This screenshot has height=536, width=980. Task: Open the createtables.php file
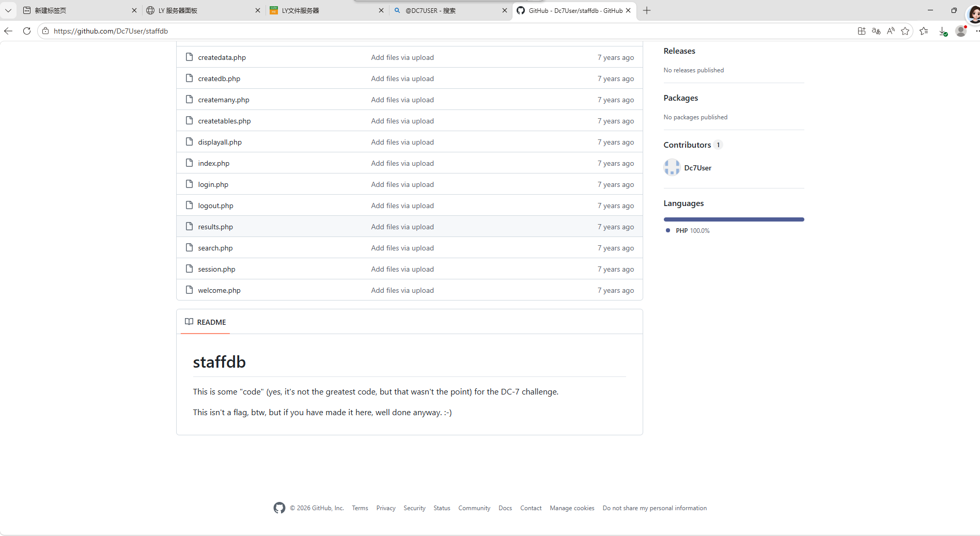(224, 121)
